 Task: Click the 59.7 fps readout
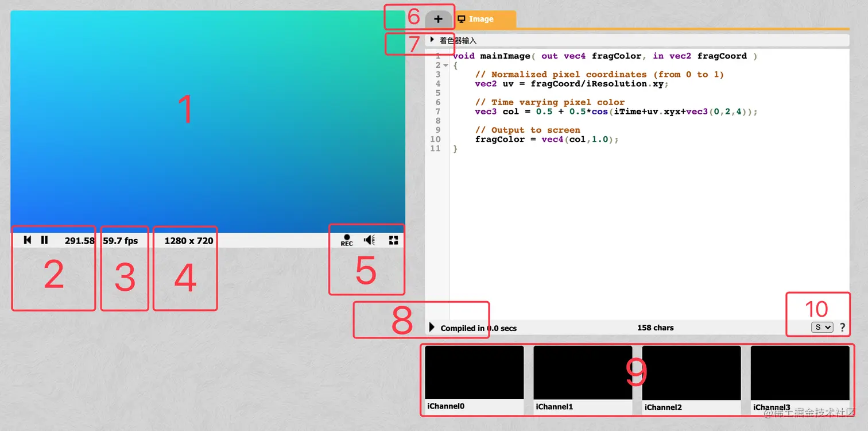tap(121, 241)
